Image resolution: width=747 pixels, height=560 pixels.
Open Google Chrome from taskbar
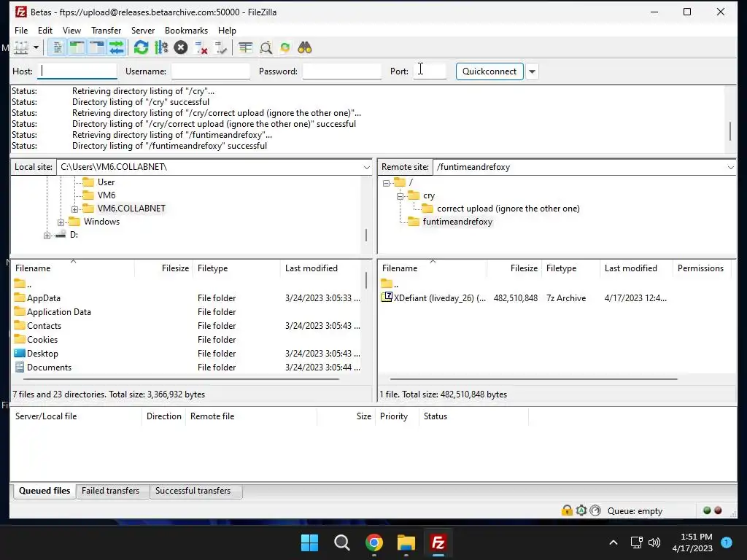click(374, 542)
